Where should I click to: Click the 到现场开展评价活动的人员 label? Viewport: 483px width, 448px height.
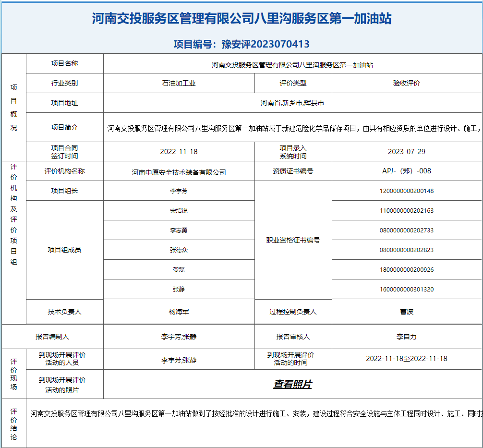(62, 359)
